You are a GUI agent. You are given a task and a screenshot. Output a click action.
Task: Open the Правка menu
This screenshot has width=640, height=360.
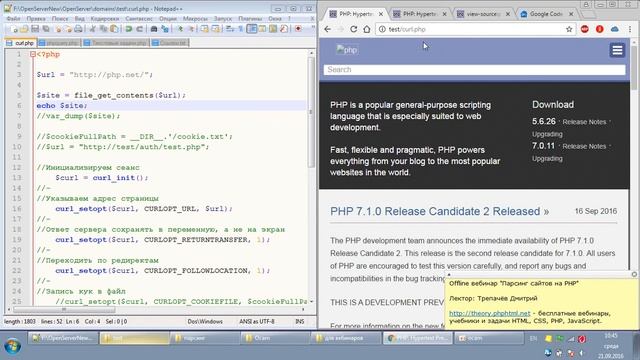36,19
